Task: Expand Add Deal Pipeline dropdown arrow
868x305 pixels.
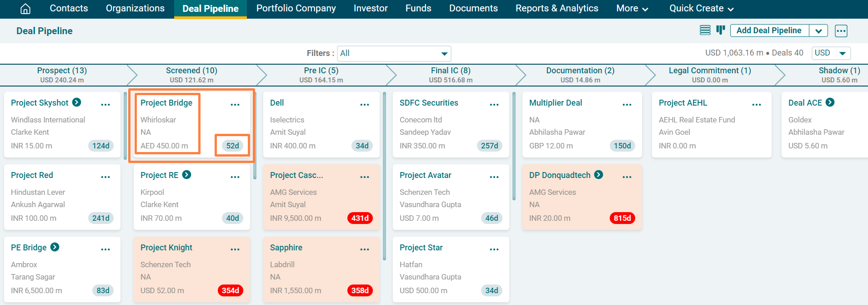Action: [x=818, y=31]
